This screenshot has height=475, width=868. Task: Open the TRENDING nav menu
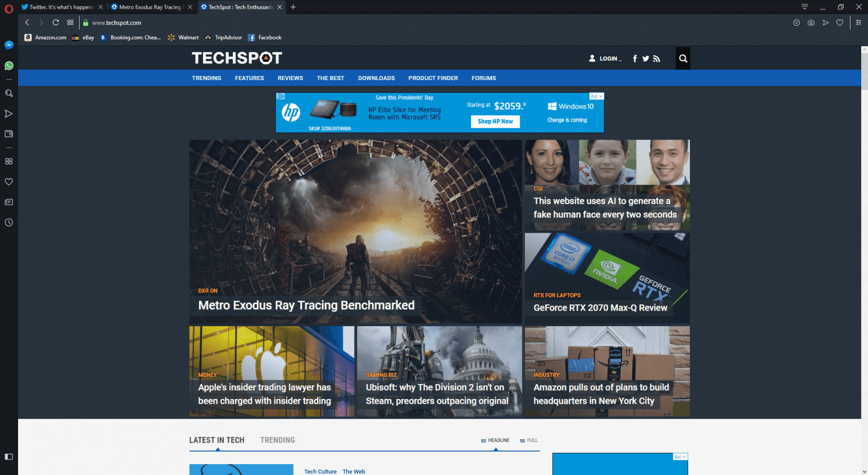[207, 78]
